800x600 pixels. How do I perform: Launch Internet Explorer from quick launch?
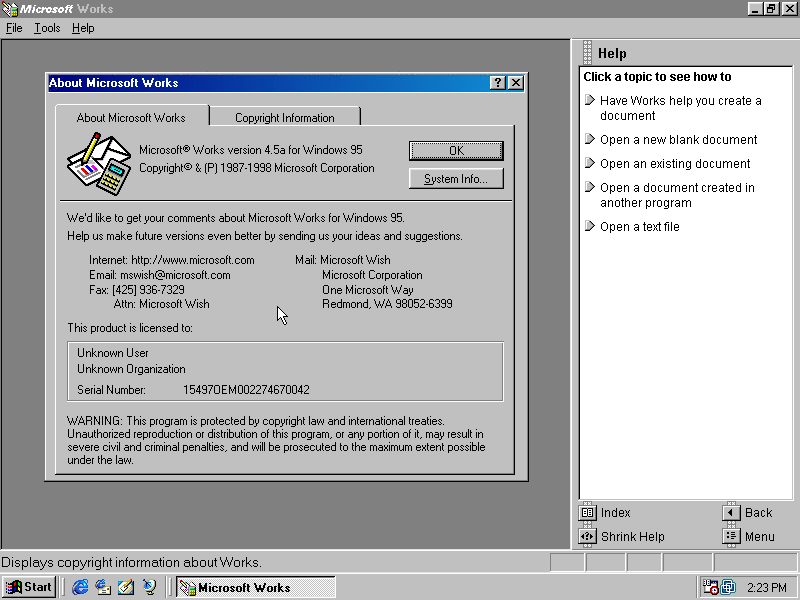80,587
